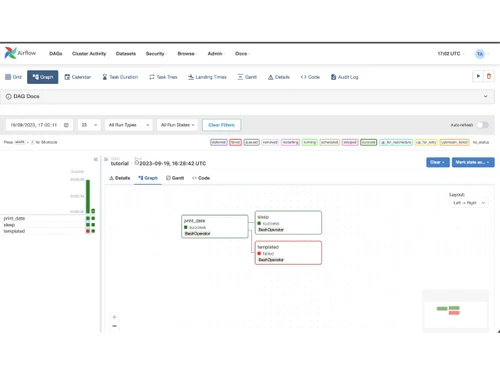This screenshot has height=375, width=500.
Task: Open the Audit Log view
Action: (x=344, y=77)
